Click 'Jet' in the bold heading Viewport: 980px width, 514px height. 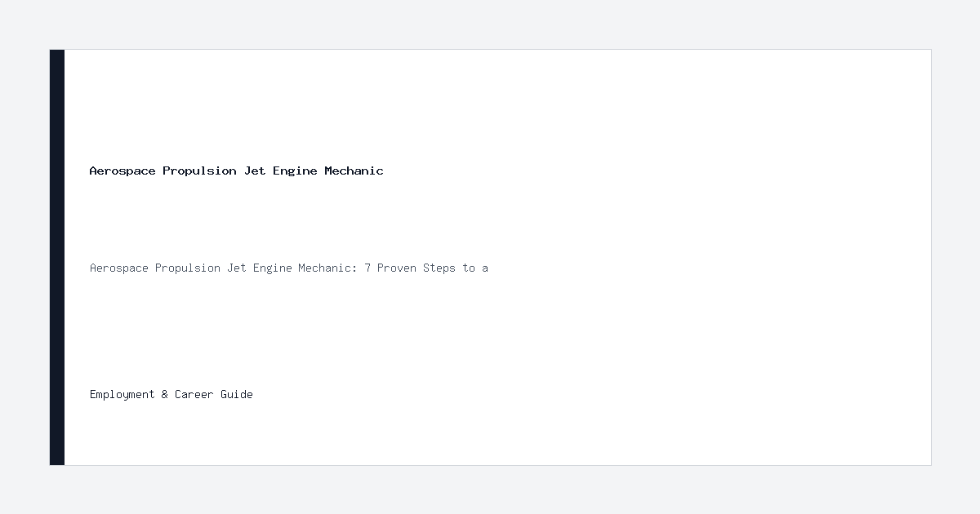pos(255,171)
